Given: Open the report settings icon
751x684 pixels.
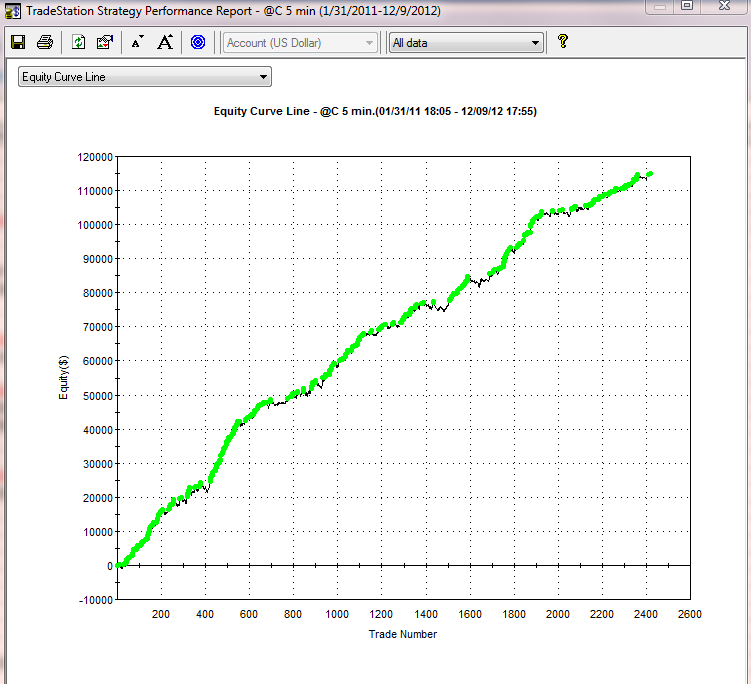Looking at the screenshot, I should (x=105, y=42).
